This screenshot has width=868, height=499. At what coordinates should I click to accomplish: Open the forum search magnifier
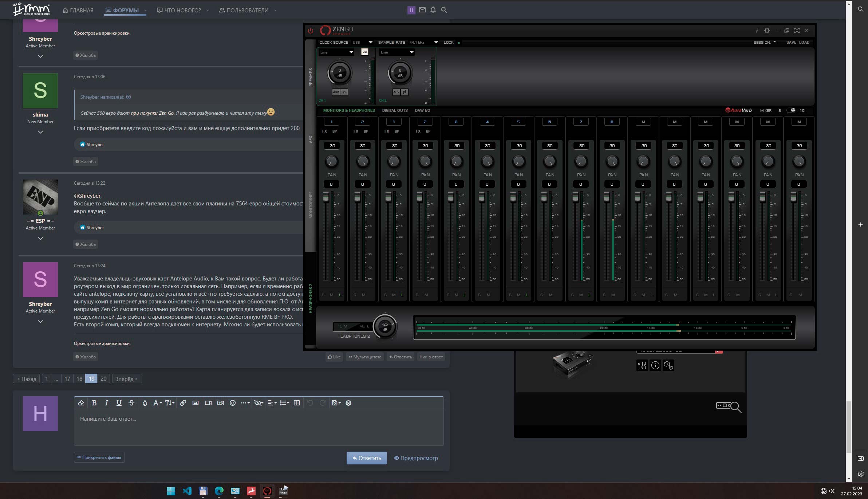coord(444,10)
